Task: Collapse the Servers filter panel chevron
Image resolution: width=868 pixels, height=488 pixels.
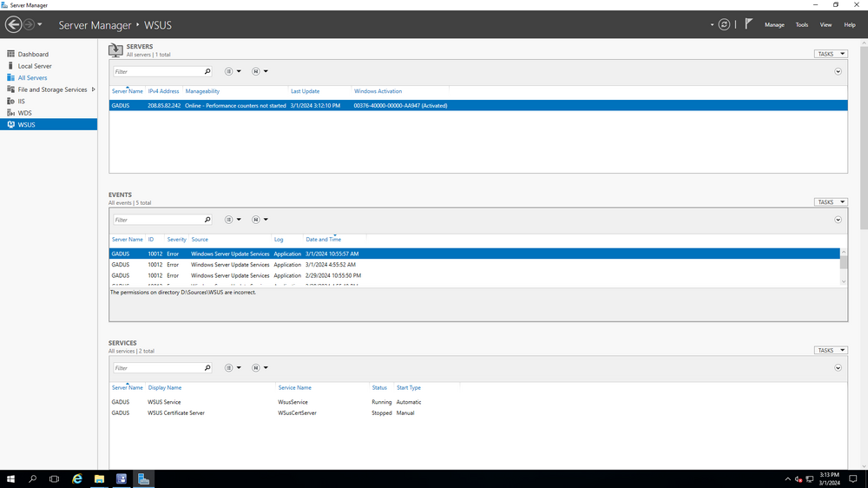Action: [838, 71]
